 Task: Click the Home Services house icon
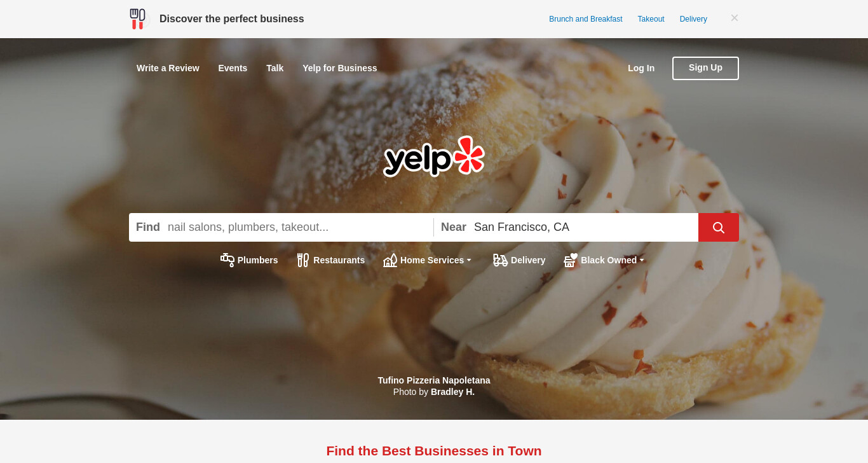[390, 260]
